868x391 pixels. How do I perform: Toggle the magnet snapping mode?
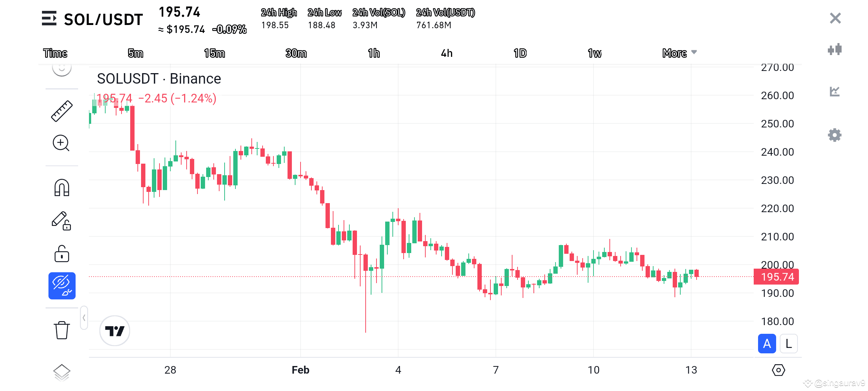[x=61, y=186]
